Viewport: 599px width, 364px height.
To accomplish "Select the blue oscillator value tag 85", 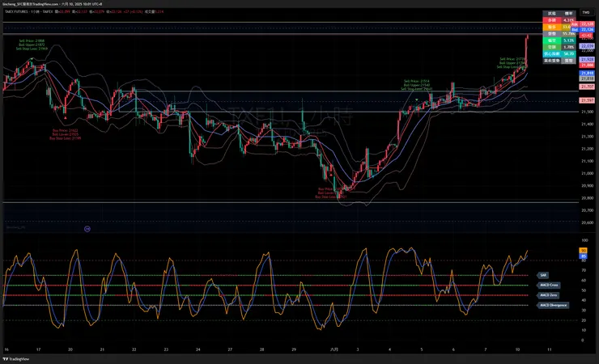I will (584, 256).
